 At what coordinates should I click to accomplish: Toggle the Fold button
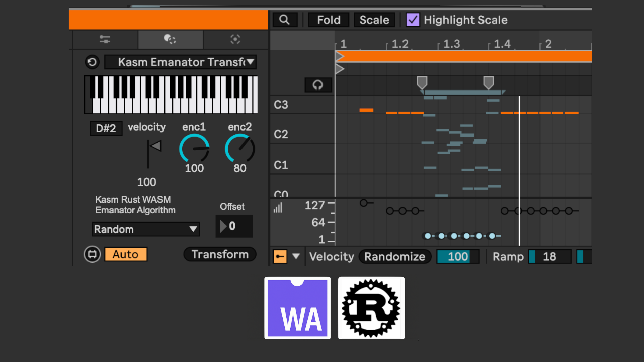coord(329,20)
